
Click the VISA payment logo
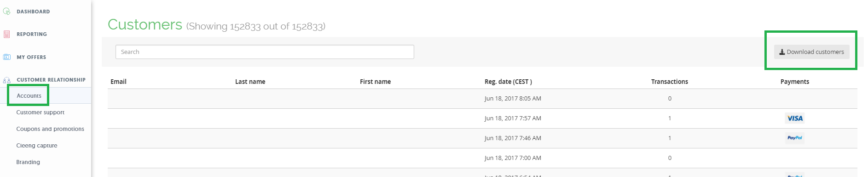coord(795,118)
